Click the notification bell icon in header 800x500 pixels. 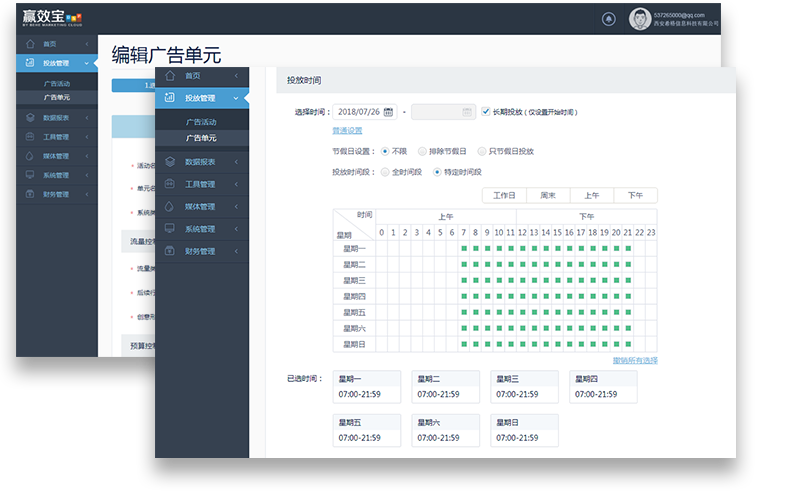(x=609, y=19)
